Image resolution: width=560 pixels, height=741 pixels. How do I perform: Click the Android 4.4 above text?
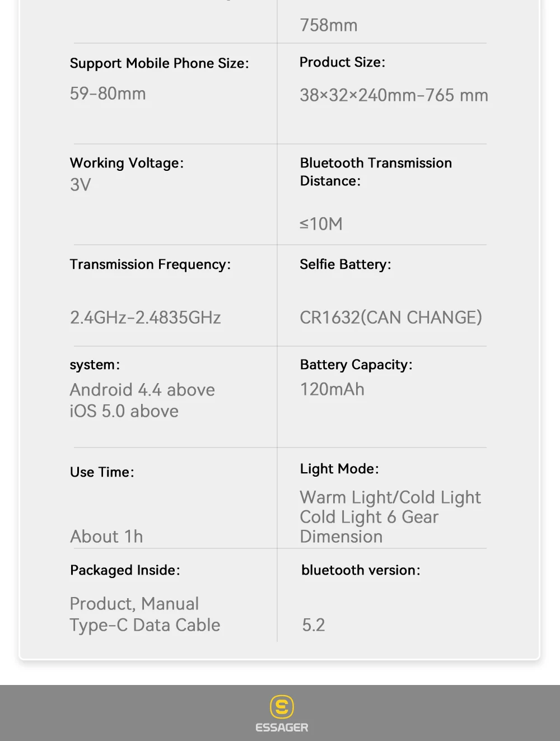(142, 390)
